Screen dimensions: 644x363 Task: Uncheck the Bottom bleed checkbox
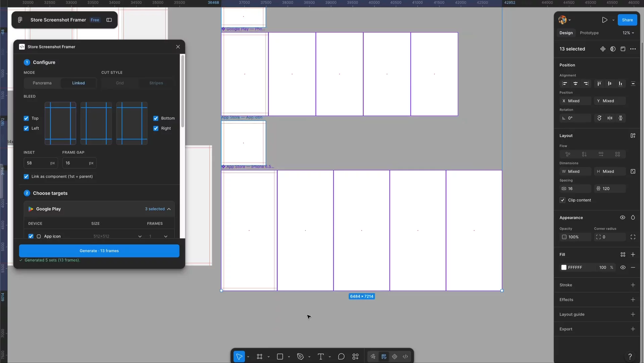click(x=156, y=118)
